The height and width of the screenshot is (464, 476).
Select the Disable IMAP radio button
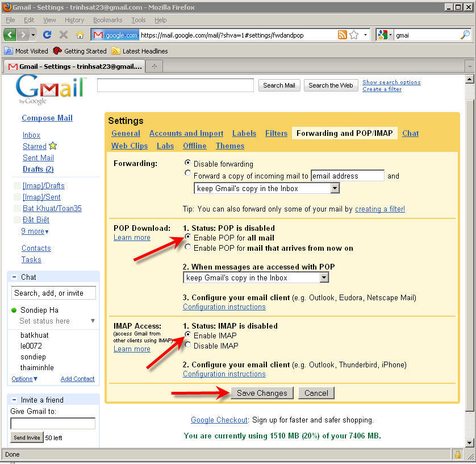click(x=187, y=345)
